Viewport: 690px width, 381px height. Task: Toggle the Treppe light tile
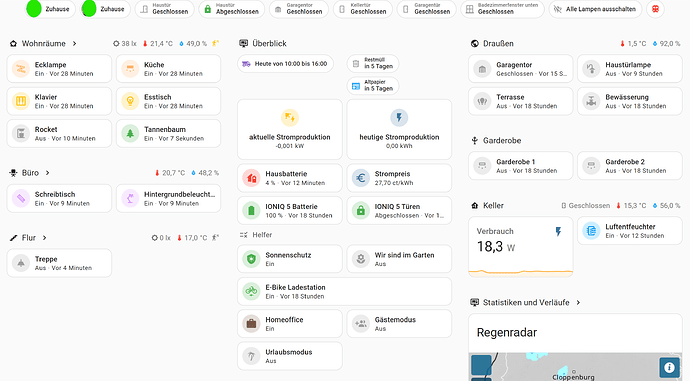(59, 263)
